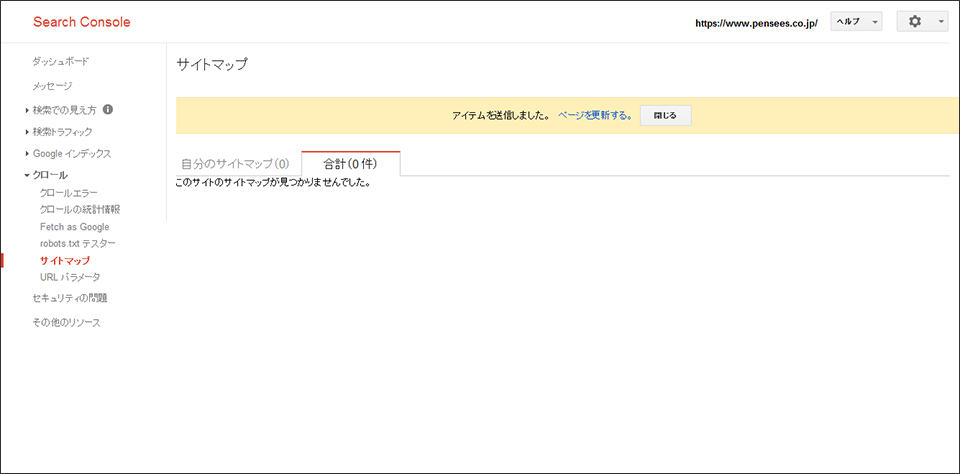Click the settings gear icon
This screenshot has width=960, height=474.
point(915,22)
